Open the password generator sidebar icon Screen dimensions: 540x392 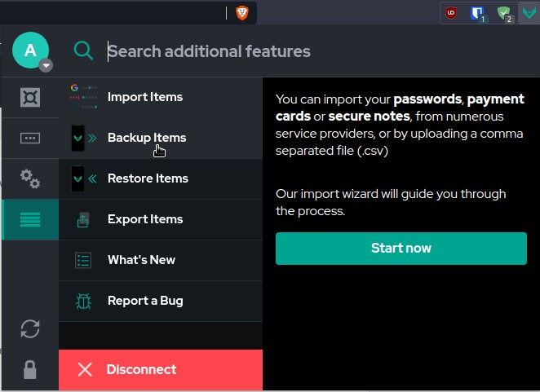30,138
